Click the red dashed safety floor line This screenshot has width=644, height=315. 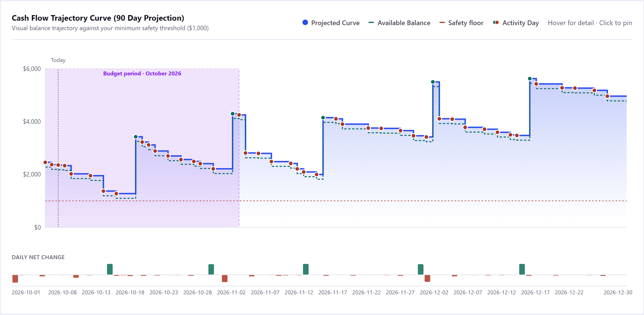pyautogui.click(x=336, y=201)
